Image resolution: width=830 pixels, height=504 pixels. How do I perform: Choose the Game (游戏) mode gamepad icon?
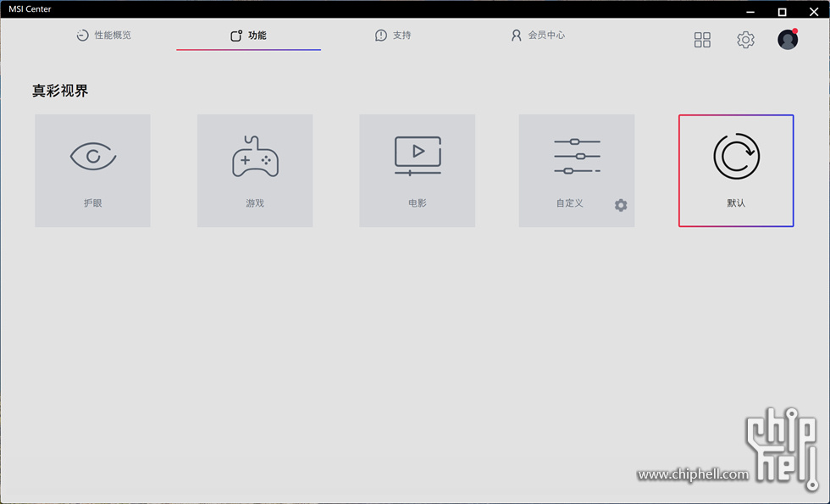tap(255, 156)
